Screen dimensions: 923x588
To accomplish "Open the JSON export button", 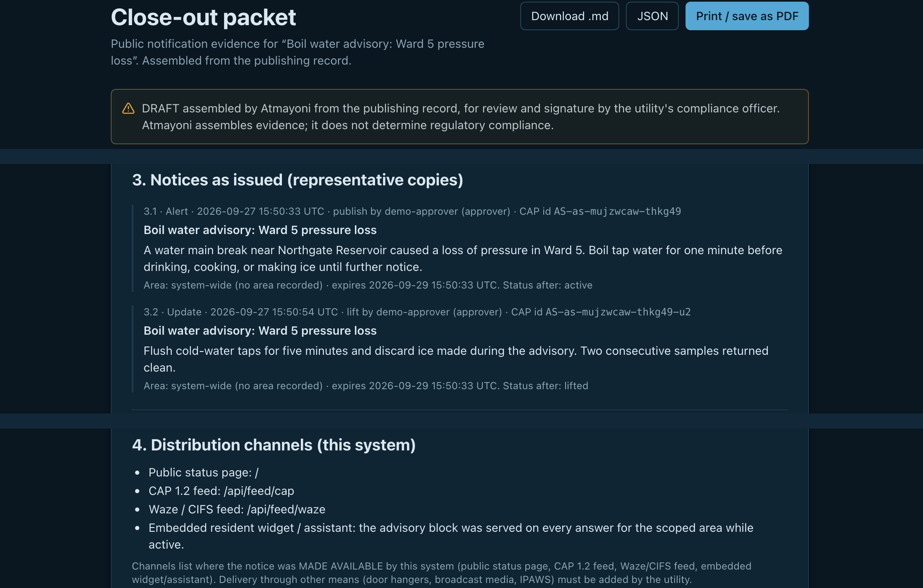I will click(652, 16).
